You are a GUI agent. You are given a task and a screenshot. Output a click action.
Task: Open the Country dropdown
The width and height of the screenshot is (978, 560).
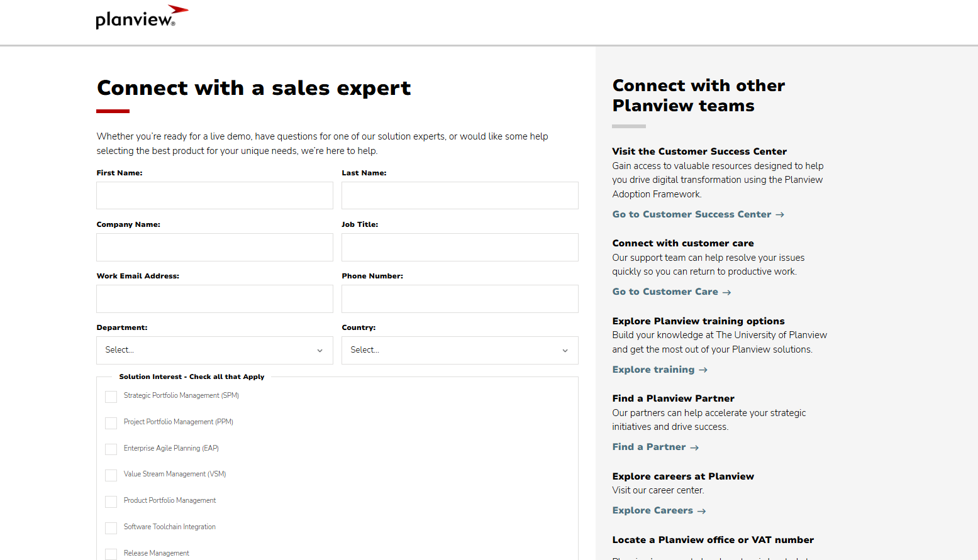coord(460,350)
